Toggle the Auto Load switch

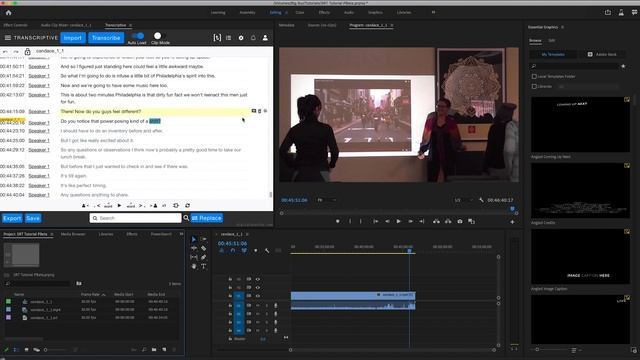coord(138,36)
